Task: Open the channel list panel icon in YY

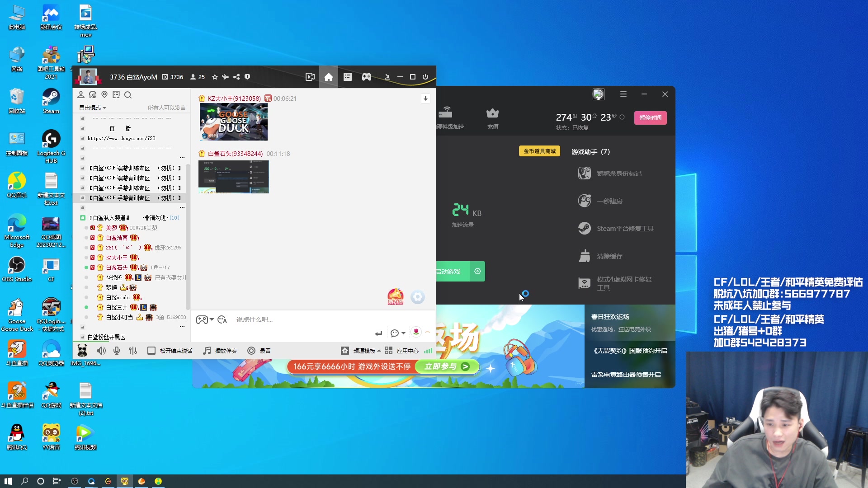Action: click(348, 77)
